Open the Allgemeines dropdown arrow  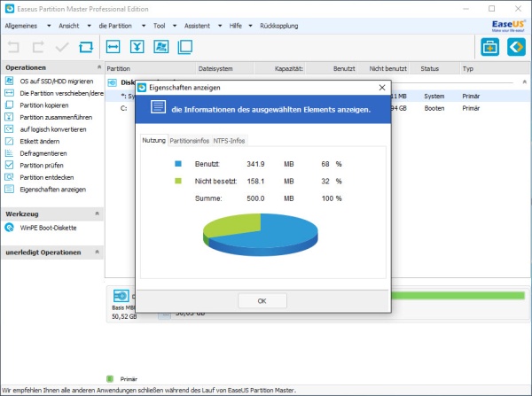(x=49, y=26)
